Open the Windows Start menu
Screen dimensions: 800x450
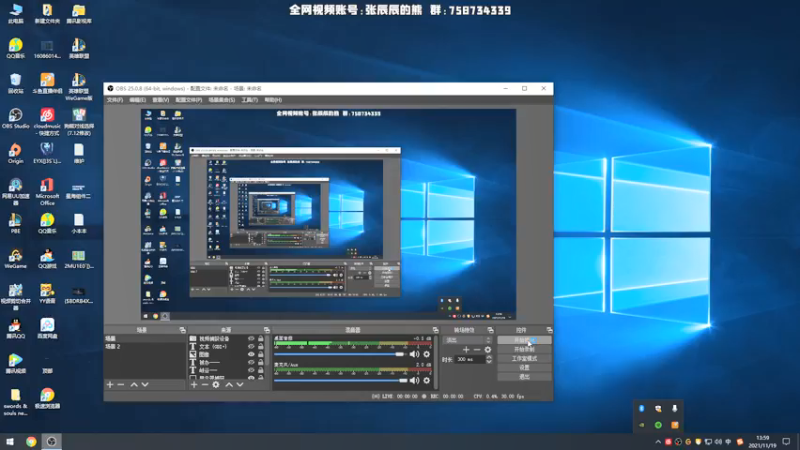10,442
